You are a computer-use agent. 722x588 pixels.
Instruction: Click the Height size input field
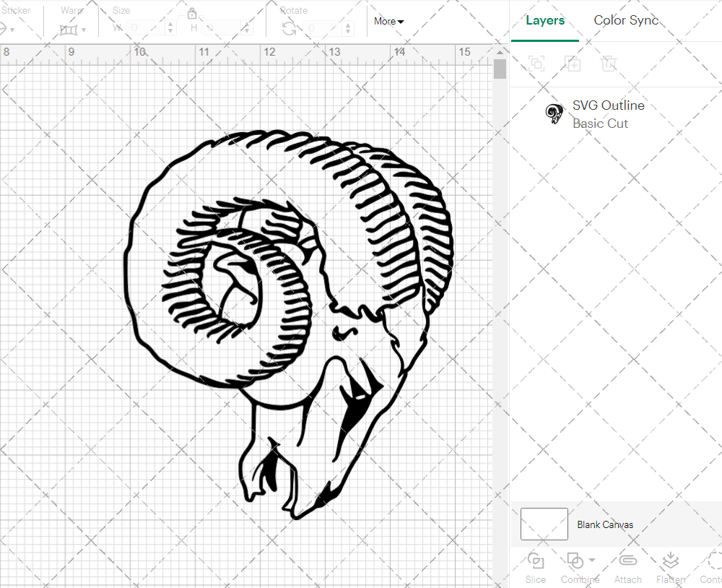[x=222, y=28]
